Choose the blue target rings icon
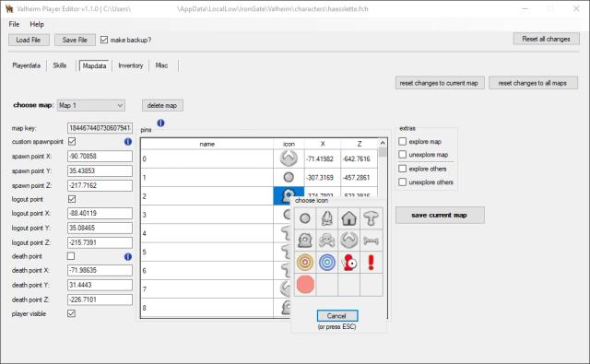 [x=327, y=263]
